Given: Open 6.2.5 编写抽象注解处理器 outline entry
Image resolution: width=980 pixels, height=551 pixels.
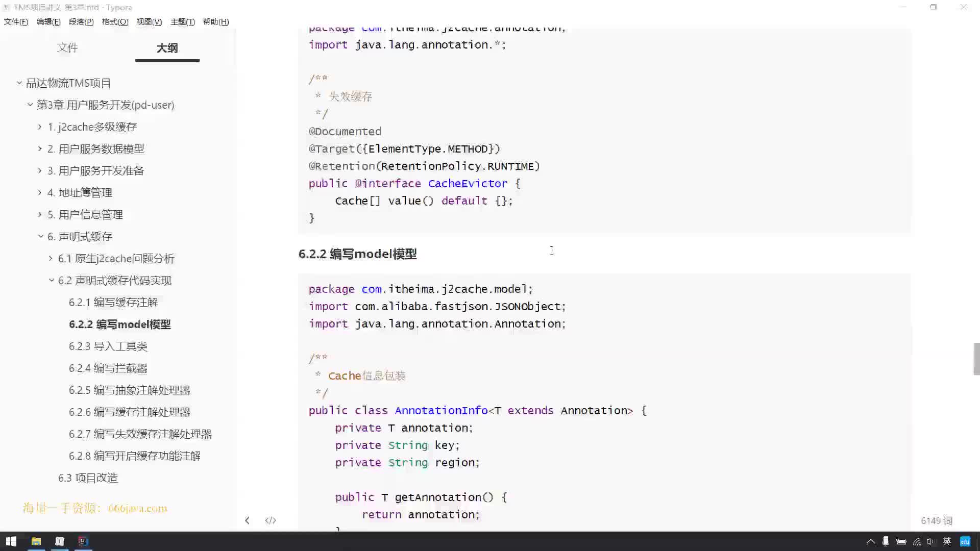Looking at the screenshot, I should coord(130,390).
